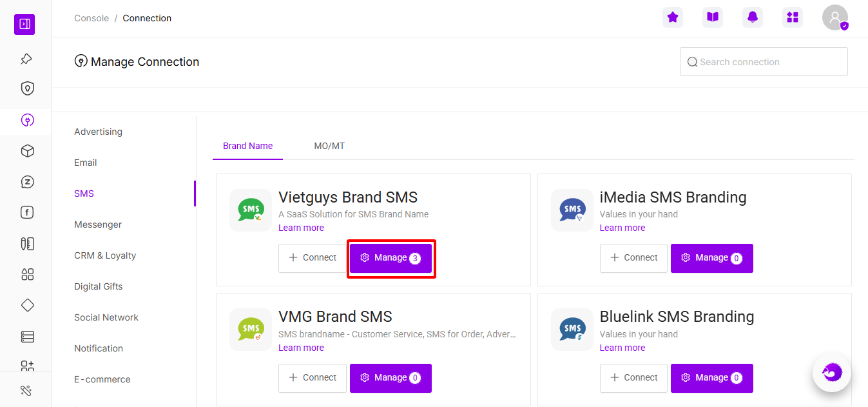Open Learn more under iMedia SMS Branding
Image resolution: width=868 pixels, height=407 pixels.
tap(622, 228)
